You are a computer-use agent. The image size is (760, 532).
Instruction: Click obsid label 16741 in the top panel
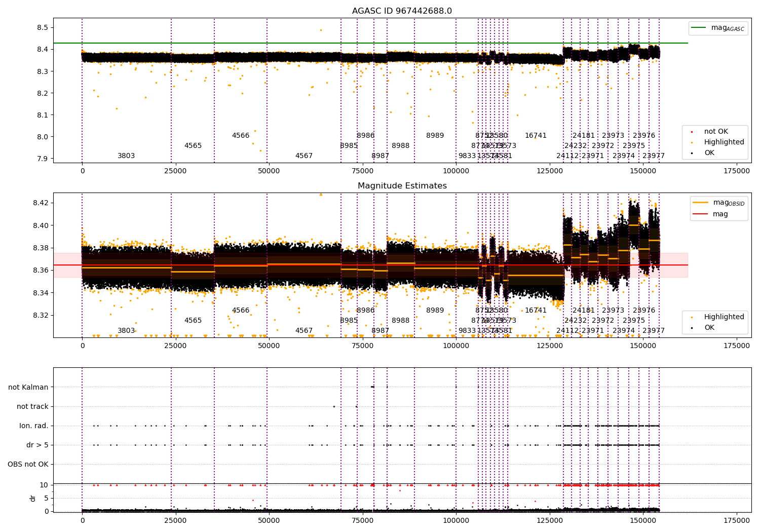(x=536, y=136)
